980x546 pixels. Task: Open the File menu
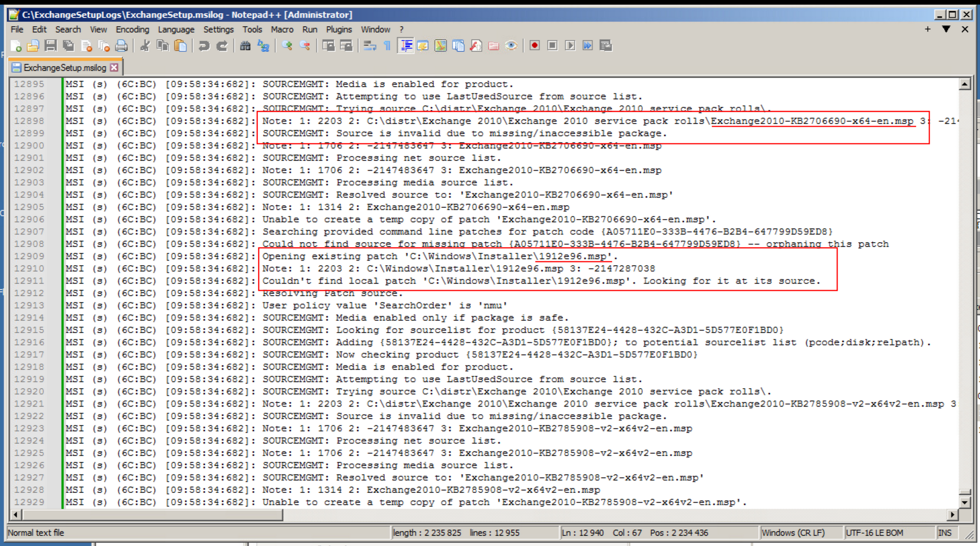[x=17, y=30]
